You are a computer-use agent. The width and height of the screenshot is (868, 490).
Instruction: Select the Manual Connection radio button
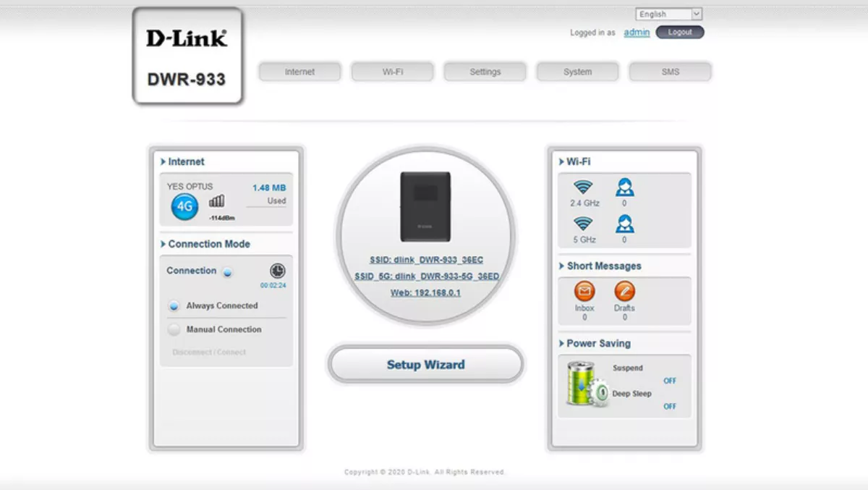point(174,330)
